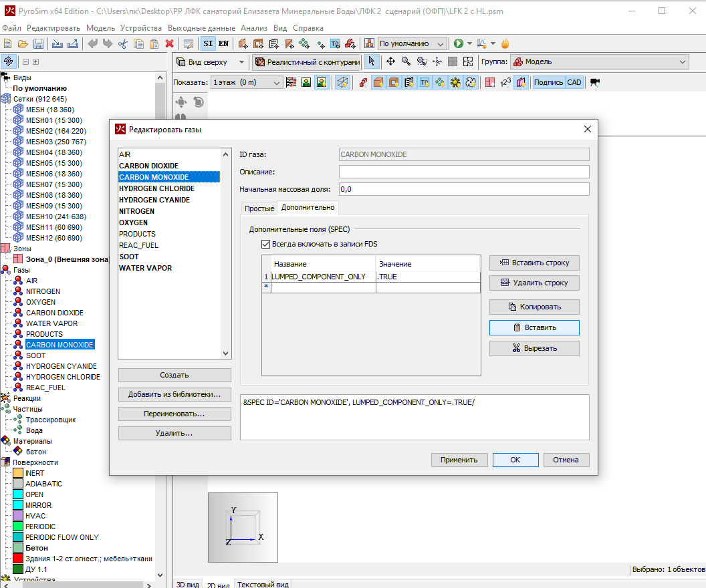Confirm the dialog with the OK button
Viewport: 706px width, 588px height.
(515, 460)
